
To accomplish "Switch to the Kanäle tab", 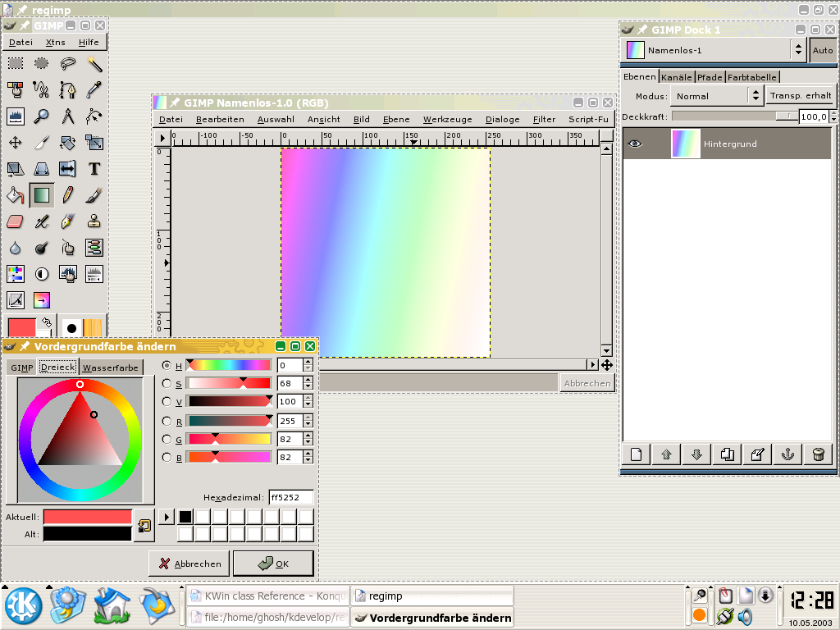I will tap(676, 77).
